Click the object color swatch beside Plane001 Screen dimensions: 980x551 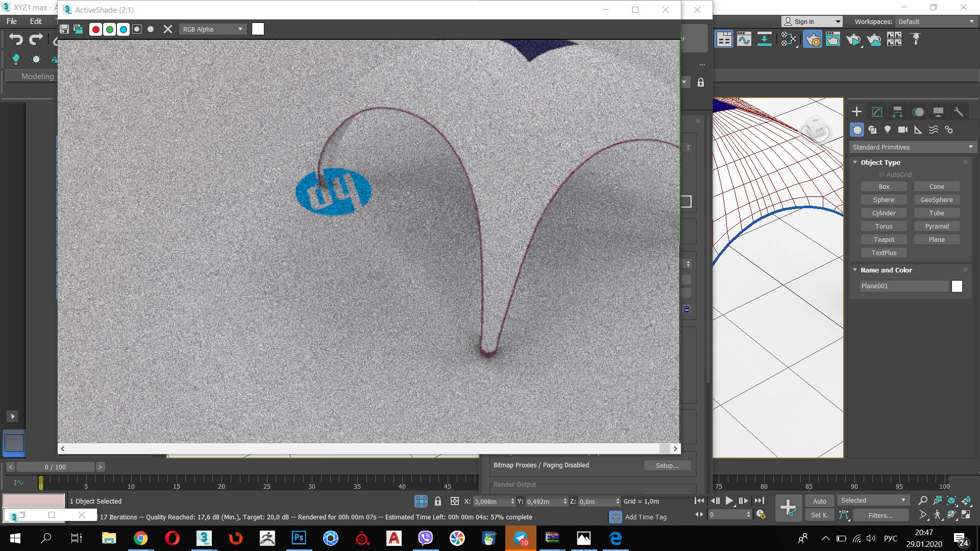pos(957,286)
